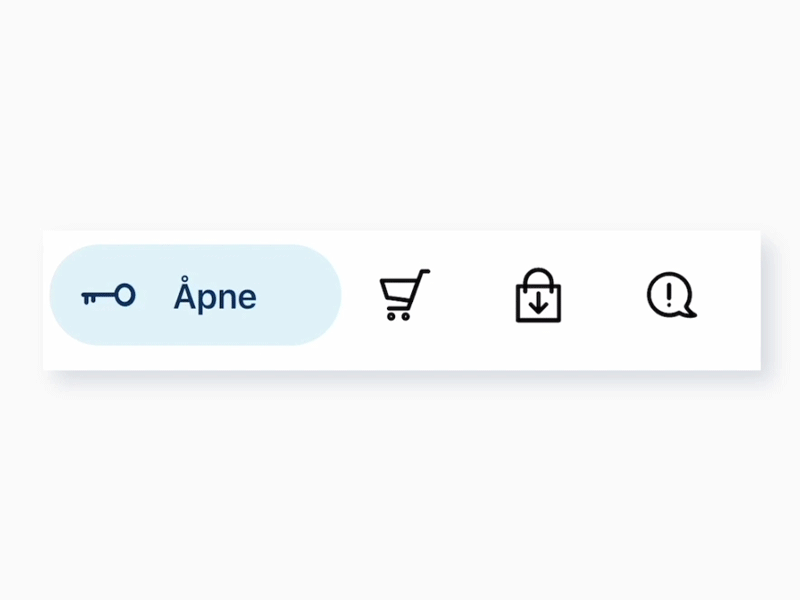800x600 pixels.
Task: Click the key icon
Action: [x=108, y=296]
